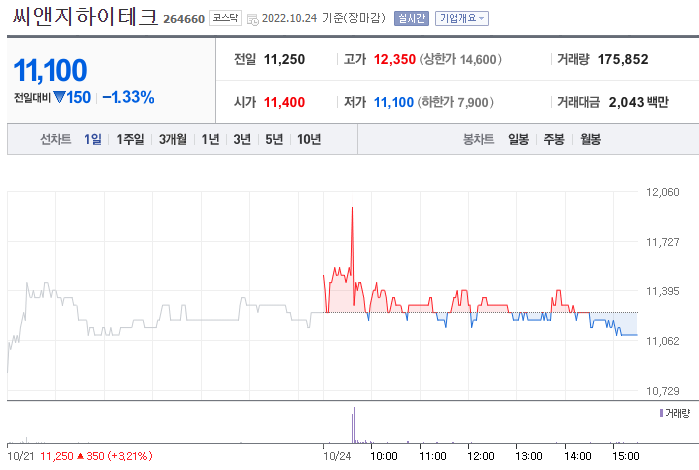699x470 pixels.
Task: Open the 월봉 monthly candle chart
Action: click(x=590, y=140)
